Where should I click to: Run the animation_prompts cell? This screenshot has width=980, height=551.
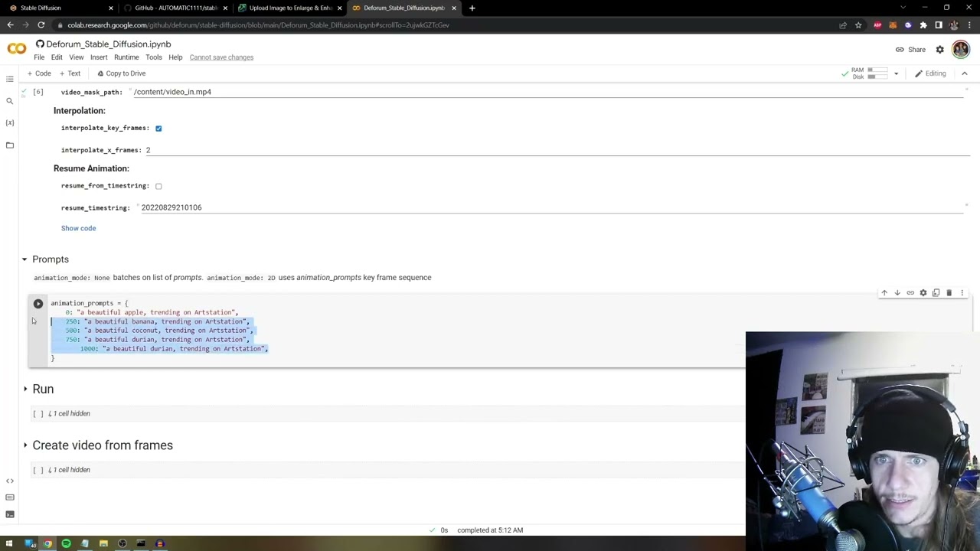[38, 304]
